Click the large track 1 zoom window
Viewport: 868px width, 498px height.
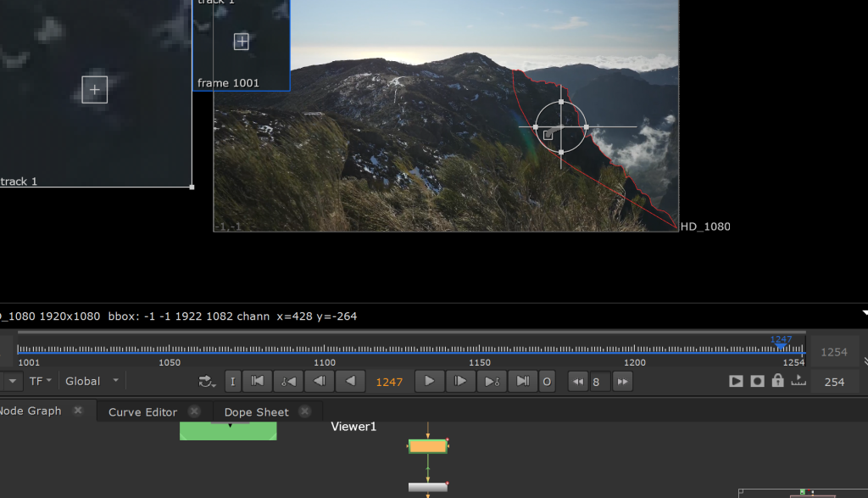coord(96,93)
